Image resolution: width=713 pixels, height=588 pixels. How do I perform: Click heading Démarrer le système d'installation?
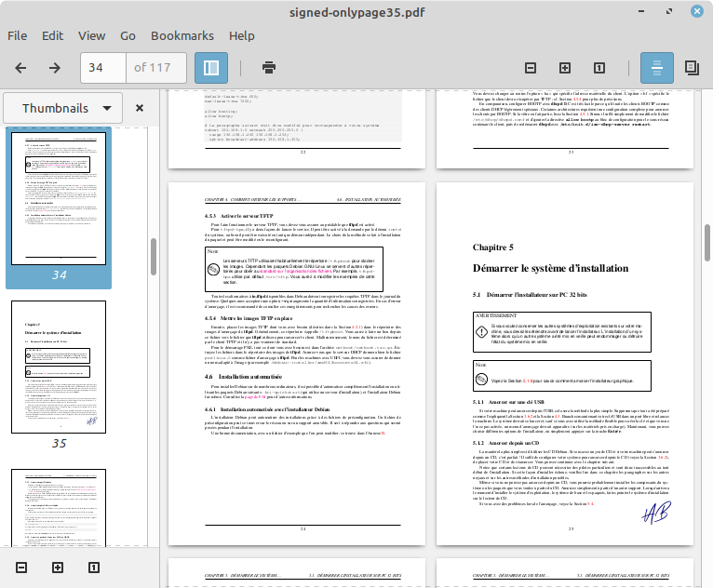pos(550,268)
